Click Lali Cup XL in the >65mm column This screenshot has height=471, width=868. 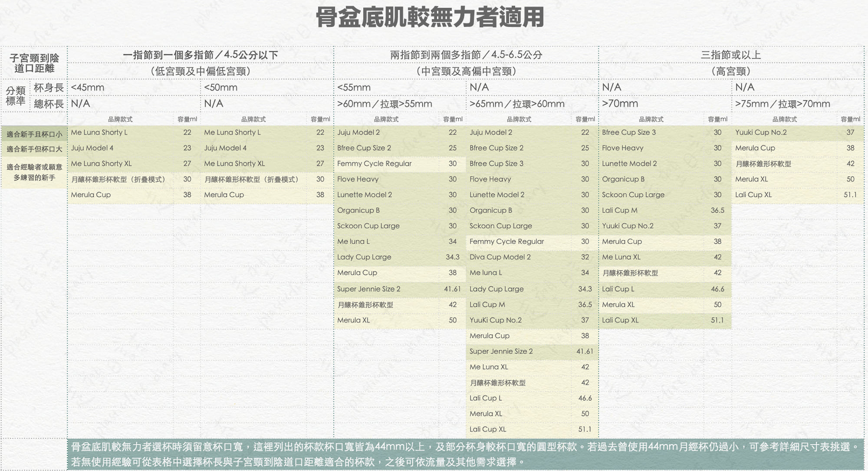[x=488, y=429]
